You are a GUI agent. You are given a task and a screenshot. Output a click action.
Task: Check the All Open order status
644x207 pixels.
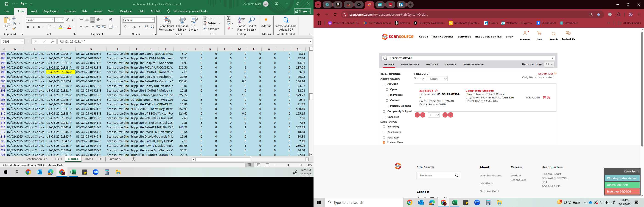384,84
